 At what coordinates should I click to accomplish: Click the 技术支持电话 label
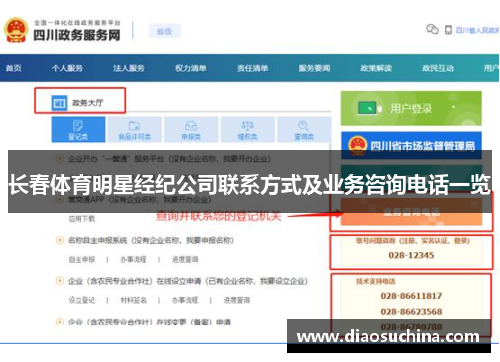(x=376, y=281)
